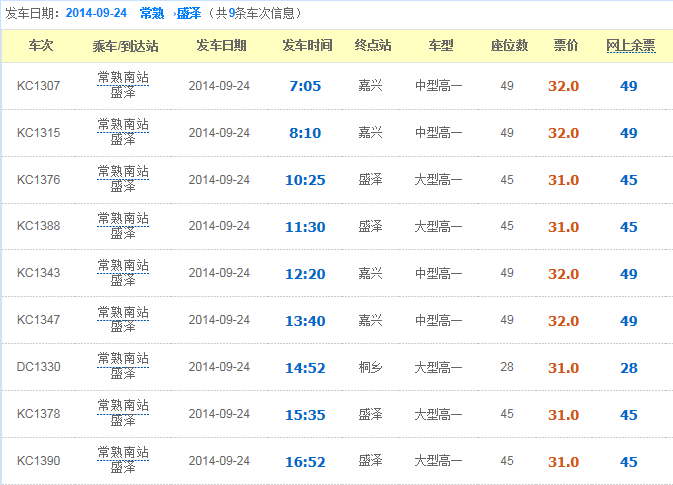Choose the 14:52 departure to 桐乡
This screenshot has width=673, height=485.
(x=305, y=368)
